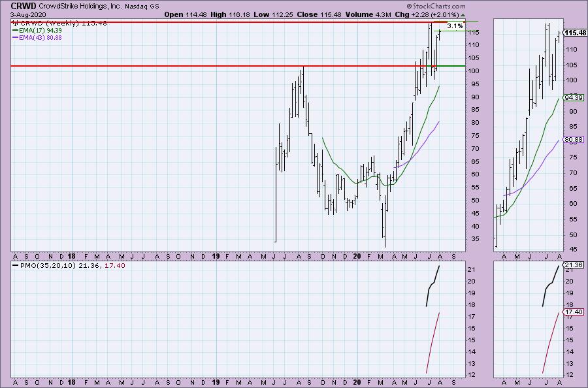This screenshot has width=588, height=388.
Task: Click the 80.88 EMA price tag
Action: click(574, 139)
